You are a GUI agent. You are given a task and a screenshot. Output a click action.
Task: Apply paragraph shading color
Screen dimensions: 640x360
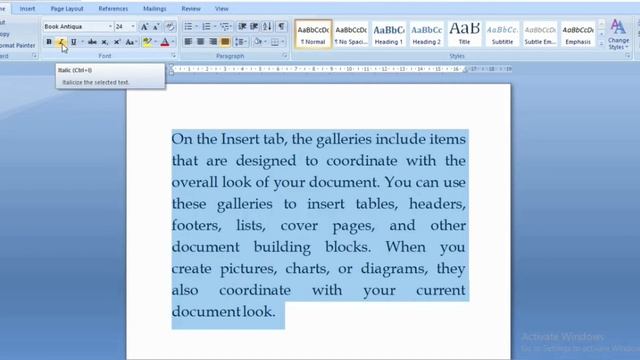(258, 42)
